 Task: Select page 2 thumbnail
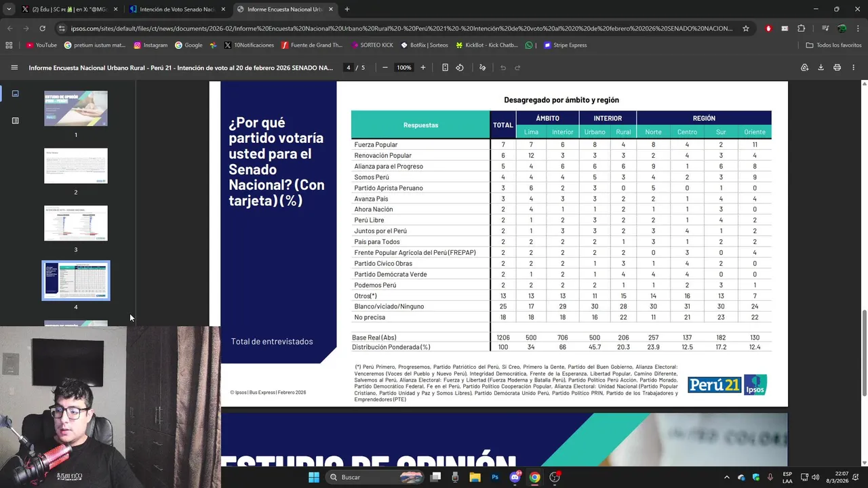[x=76, y=166]
